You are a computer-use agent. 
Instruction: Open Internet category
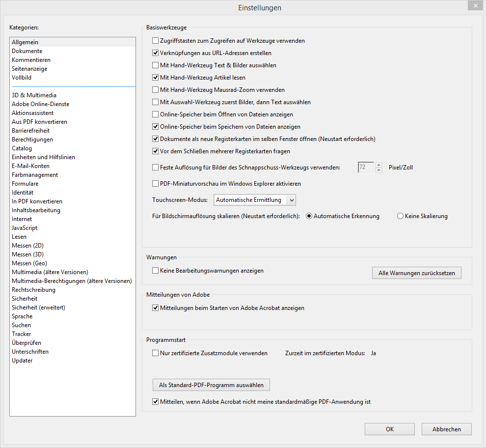(73, 219)
